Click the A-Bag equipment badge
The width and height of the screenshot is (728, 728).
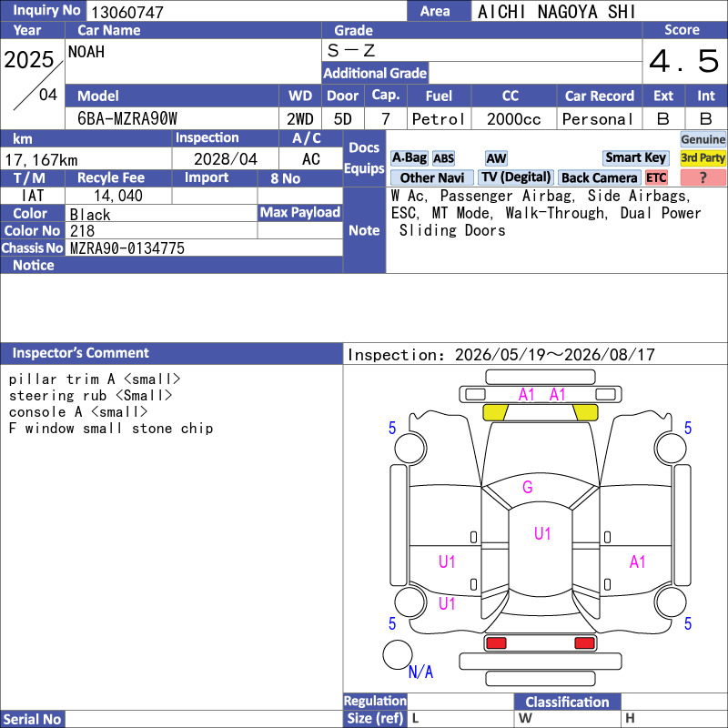point(409,158)
